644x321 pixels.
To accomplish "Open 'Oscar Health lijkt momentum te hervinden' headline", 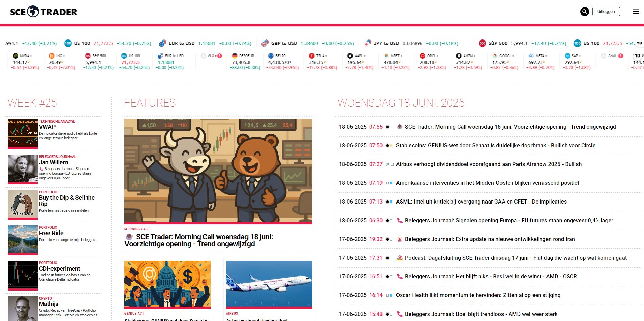I will 478,295.
